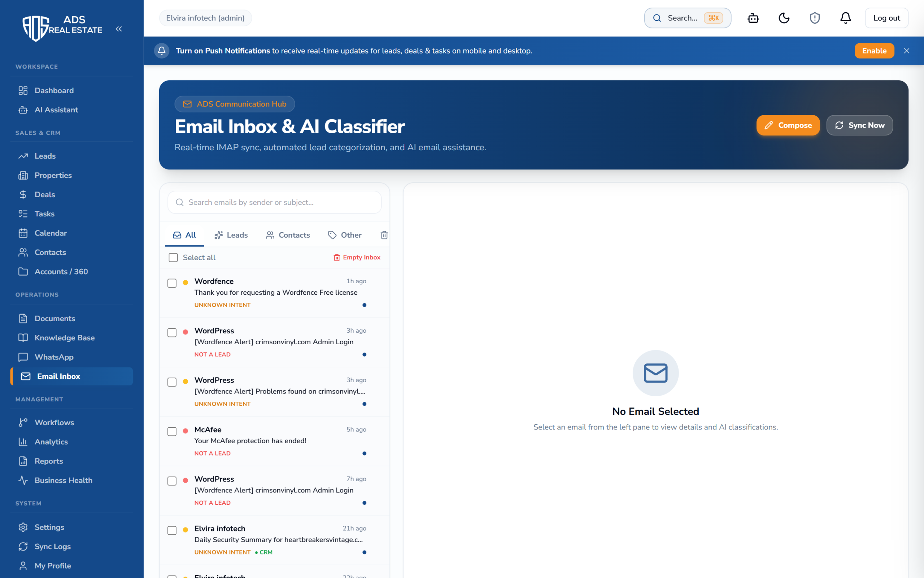Image resolution: width=924 pixels, height=578 pixels.
Task: Open Deals in the sidebar
Action: tap(72, 195)
